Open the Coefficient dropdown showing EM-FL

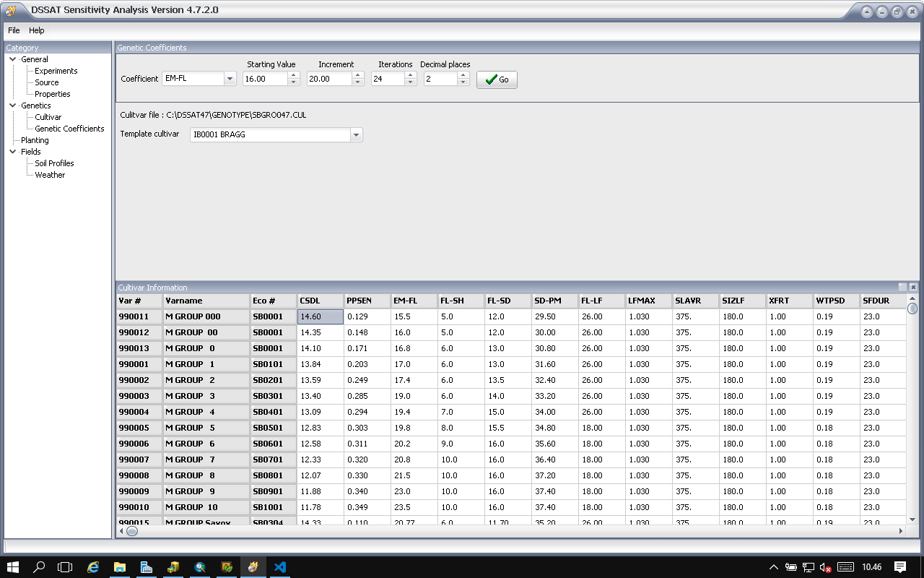coord(230,79)
